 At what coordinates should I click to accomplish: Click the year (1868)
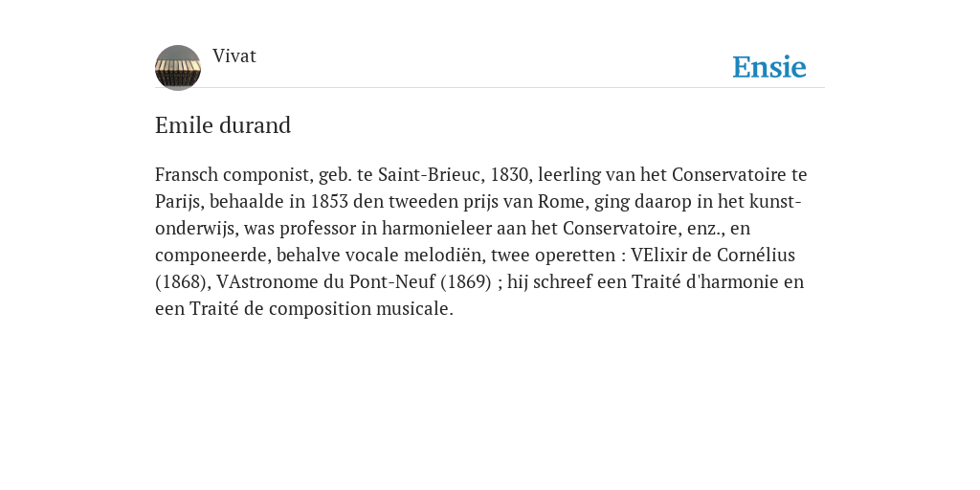coord(180,282)
